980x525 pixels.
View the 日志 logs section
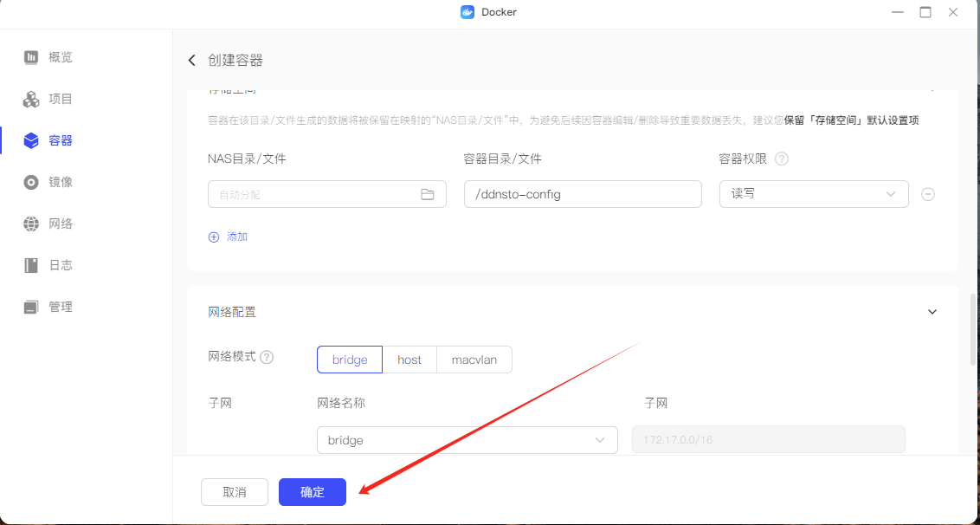pyautogui.click(x=60, y=265)
